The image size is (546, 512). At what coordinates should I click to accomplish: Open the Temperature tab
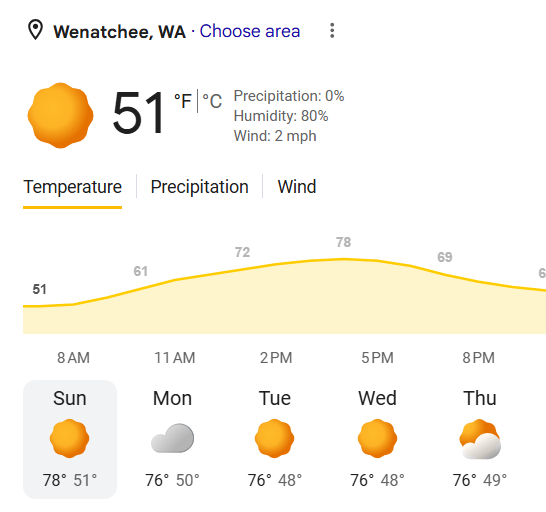72,187
